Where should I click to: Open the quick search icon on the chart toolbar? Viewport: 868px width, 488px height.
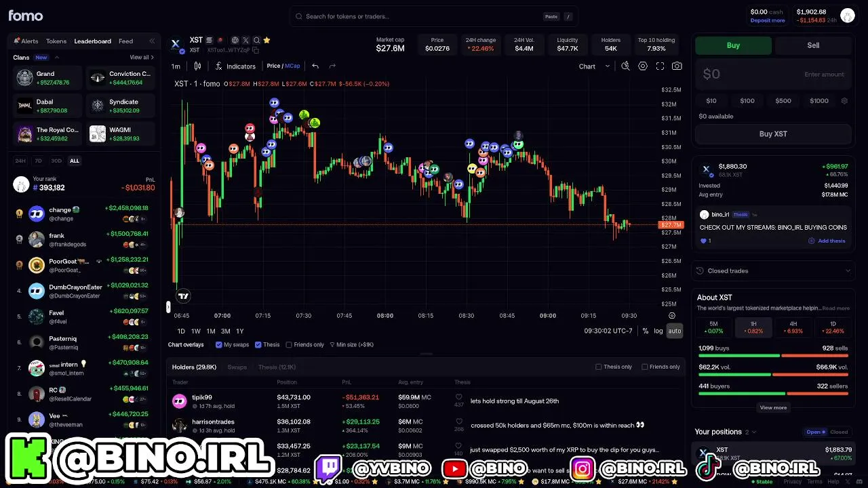click(625, 66)
